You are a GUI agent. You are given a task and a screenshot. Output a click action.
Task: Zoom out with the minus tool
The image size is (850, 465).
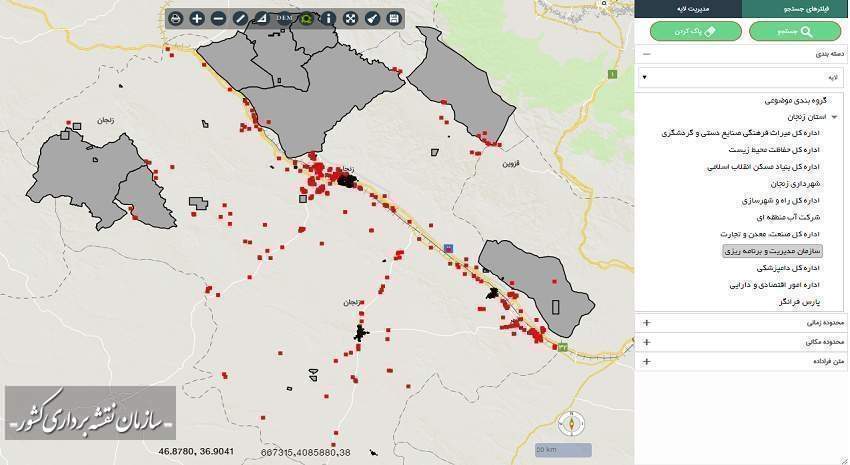coord(218,18)
